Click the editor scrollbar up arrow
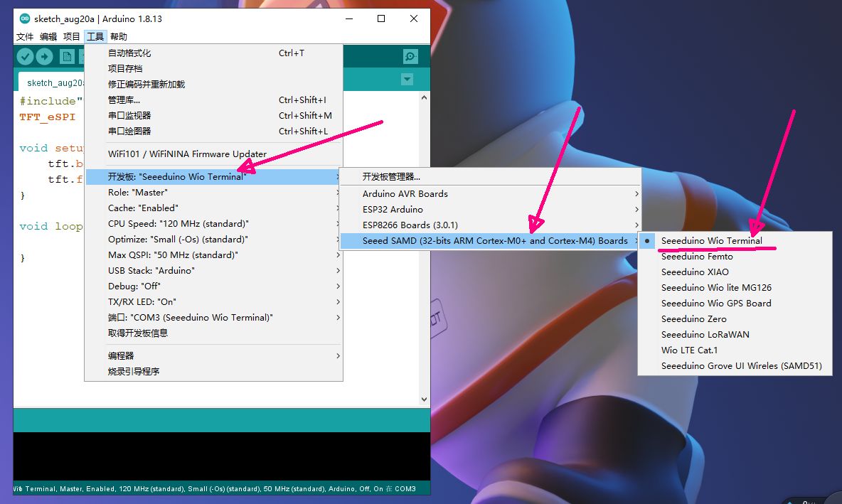The width and height of the screenshot is (842, 504). (425, 97)
